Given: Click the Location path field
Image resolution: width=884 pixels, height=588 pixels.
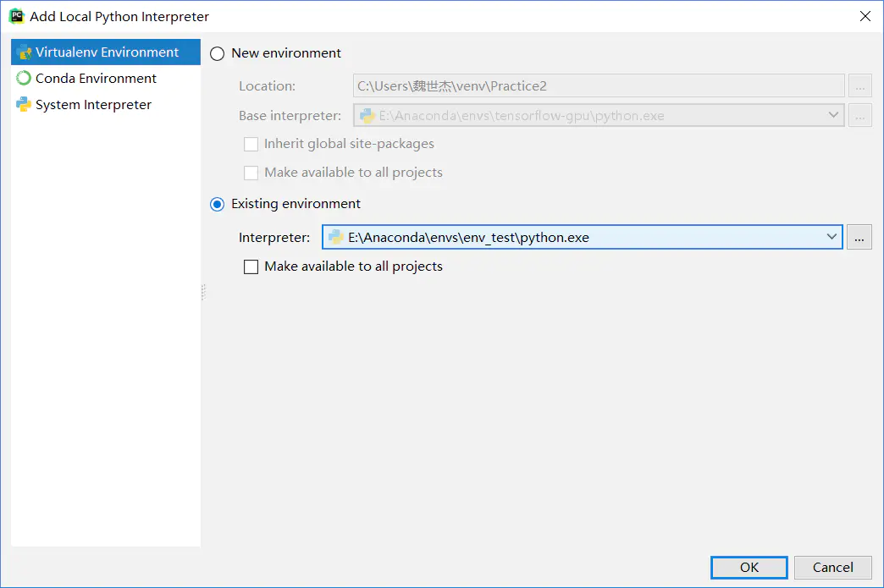Looking at the screenshot, I should click(x=599, y=85).
